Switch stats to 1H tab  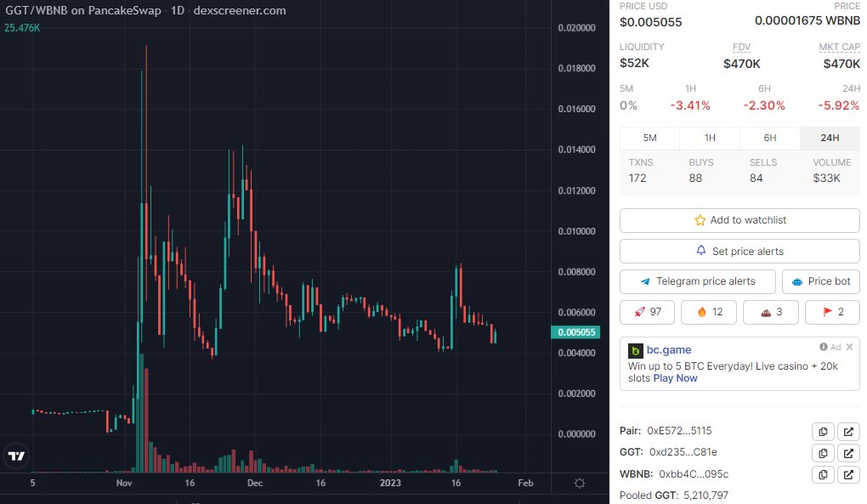710,139
